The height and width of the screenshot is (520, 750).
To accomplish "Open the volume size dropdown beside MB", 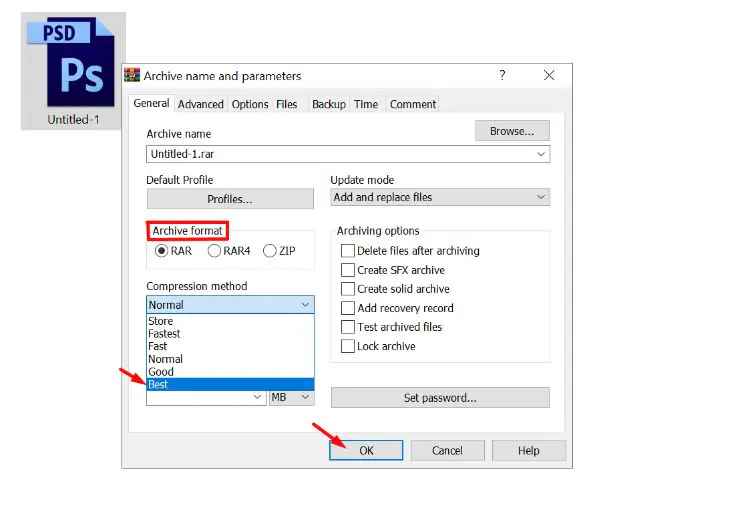I will (x=257, y=397).
